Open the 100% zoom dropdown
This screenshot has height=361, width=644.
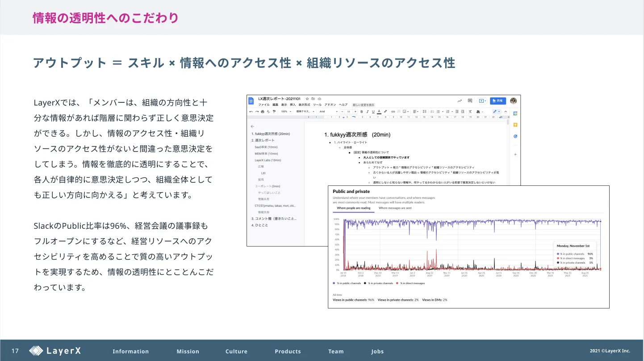(286, 111)
